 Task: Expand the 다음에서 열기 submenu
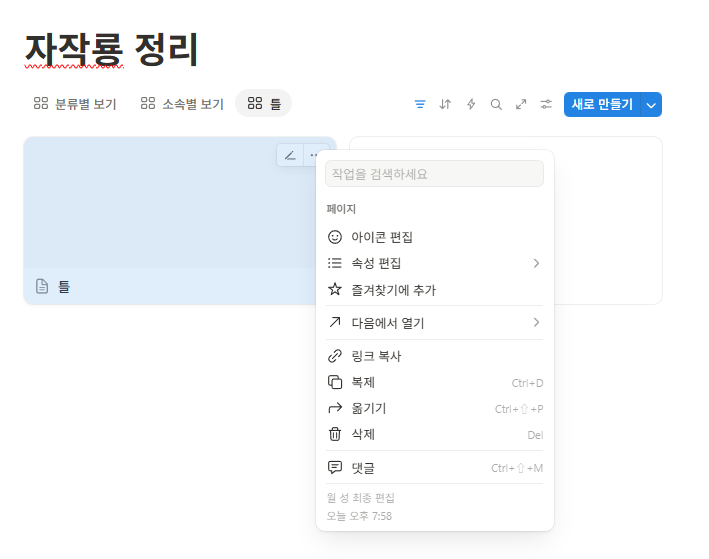coord(434,322)
